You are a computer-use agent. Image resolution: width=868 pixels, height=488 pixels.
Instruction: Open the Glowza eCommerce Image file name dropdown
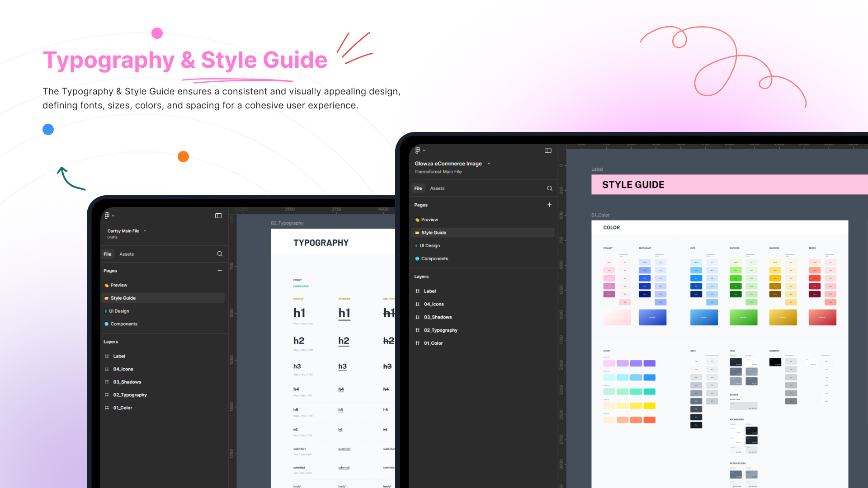point(489,163)
